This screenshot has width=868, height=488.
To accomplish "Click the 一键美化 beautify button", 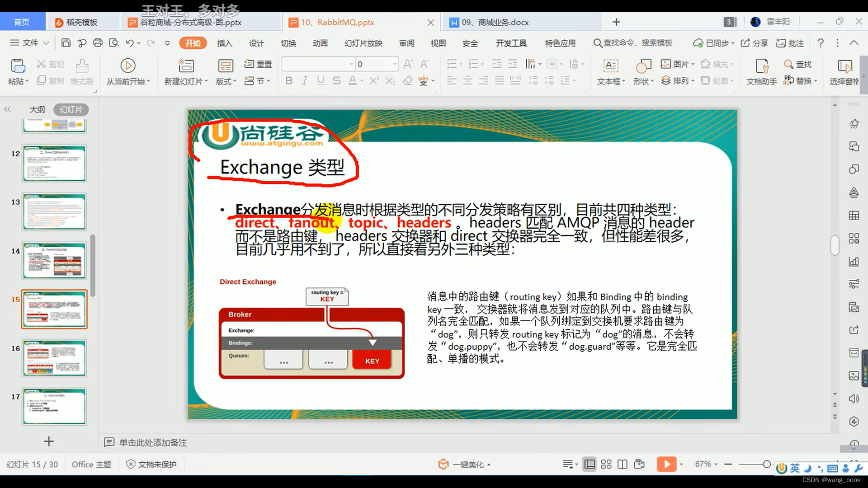I will (466, 464).
